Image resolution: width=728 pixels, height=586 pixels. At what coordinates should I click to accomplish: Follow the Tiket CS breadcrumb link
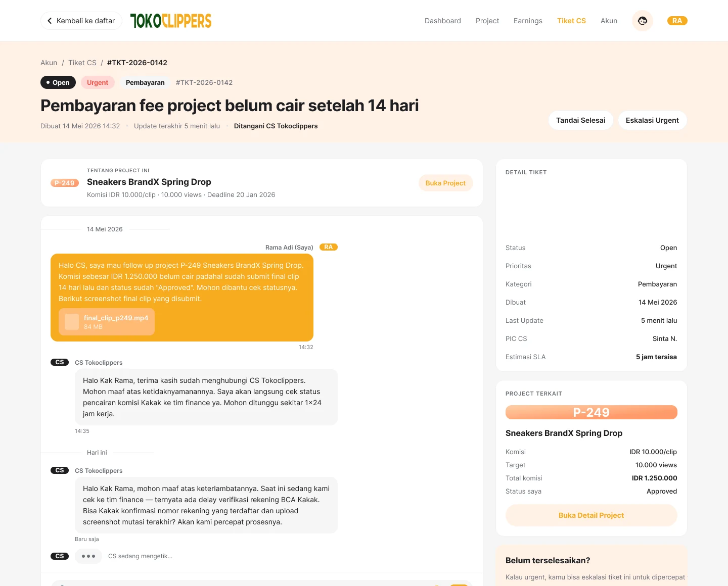tap(82, 63)
